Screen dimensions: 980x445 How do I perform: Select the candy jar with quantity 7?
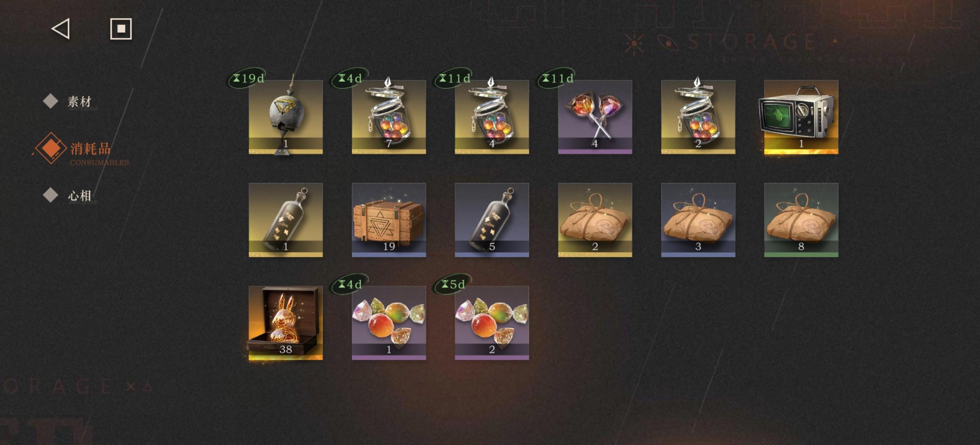click(x=389, y=117)
